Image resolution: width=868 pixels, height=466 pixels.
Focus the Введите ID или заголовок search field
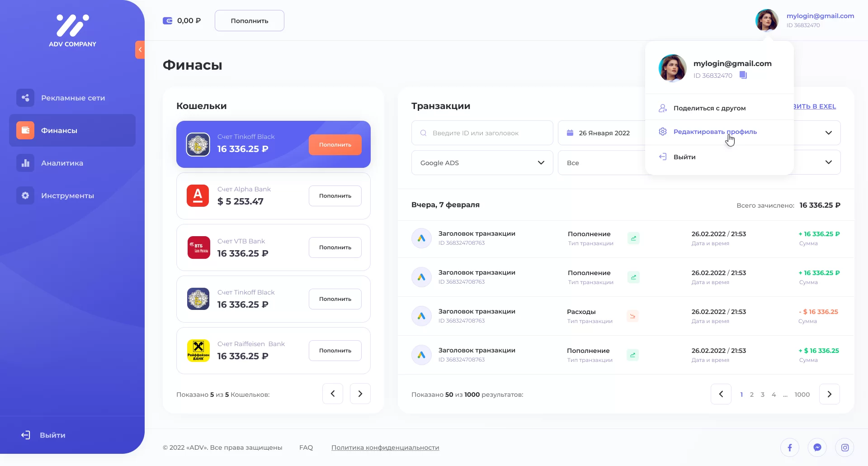pos(482,133)
